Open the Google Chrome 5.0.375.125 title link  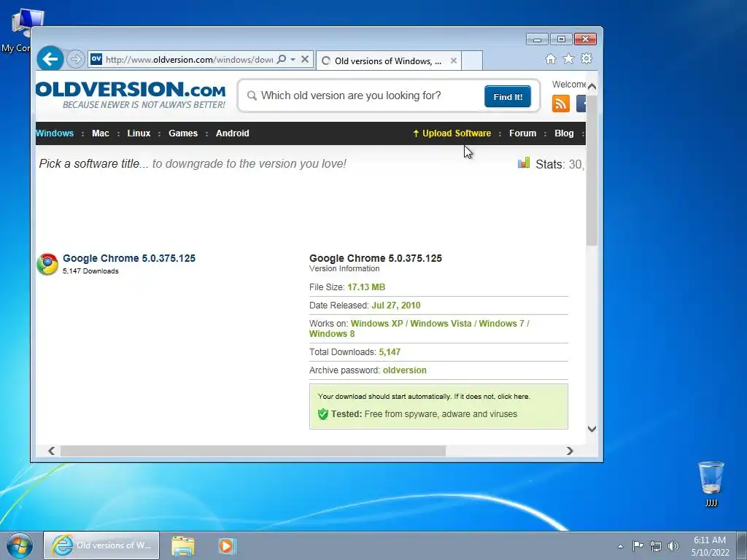click(x=129, y=258)
